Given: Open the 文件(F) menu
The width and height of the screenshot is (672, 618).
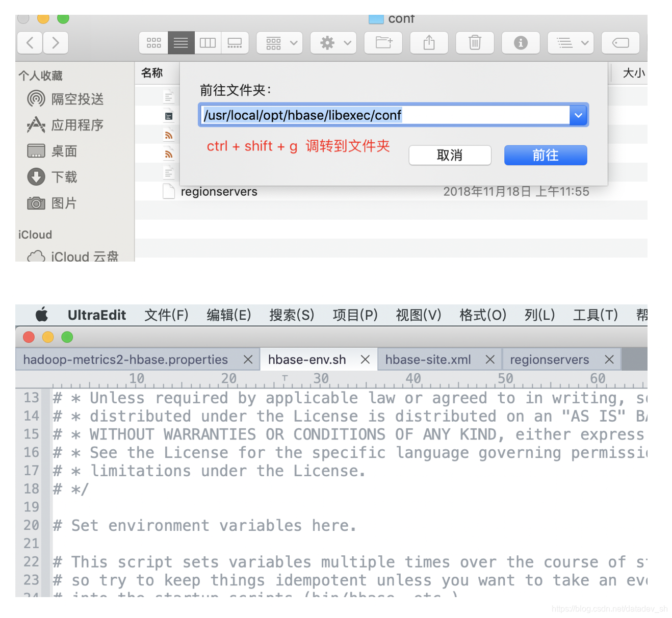Looking at the screenshot, I should [166, 315].
